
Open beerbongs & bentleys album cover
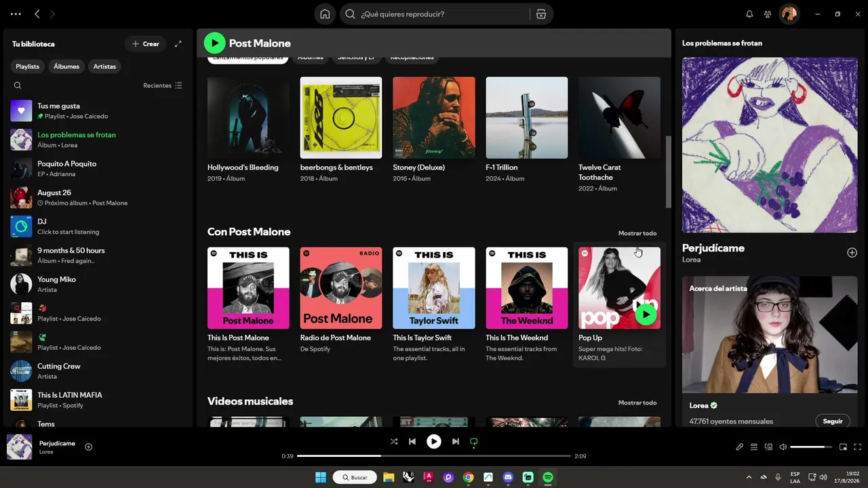341,117
